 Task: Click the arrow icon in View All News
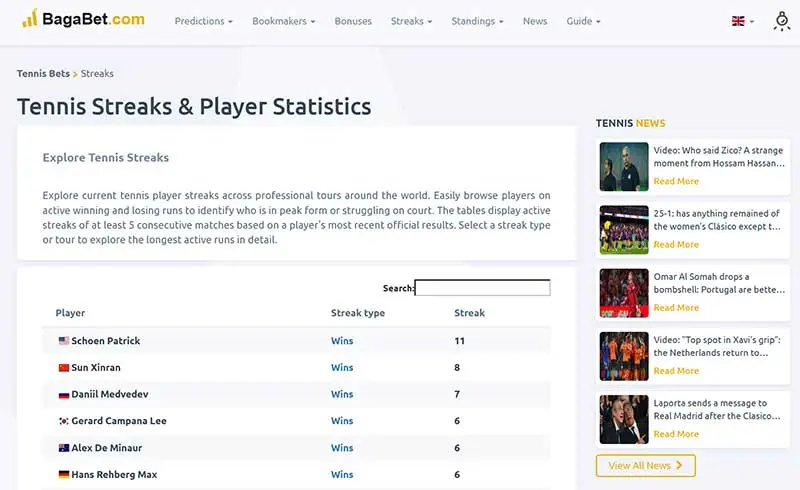pyautogui.click(x=679, y=465)
